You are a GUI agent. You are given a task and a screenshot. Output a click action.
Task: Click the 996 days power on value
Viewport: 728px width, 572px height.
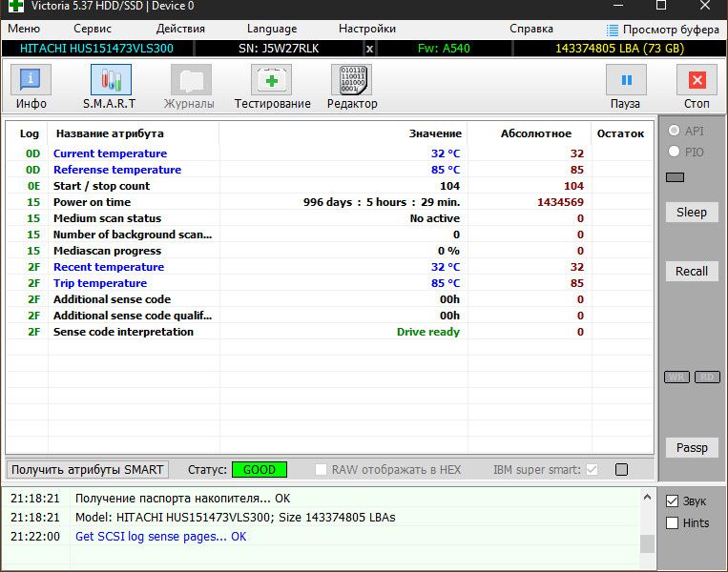pyautogui.click(x=382, y=202)
